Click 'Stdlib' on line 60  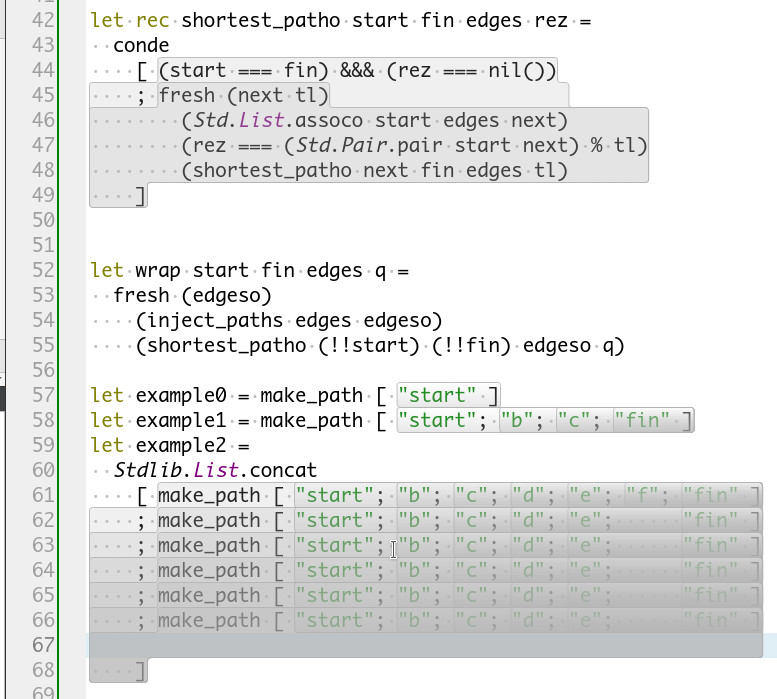(147, 470)
